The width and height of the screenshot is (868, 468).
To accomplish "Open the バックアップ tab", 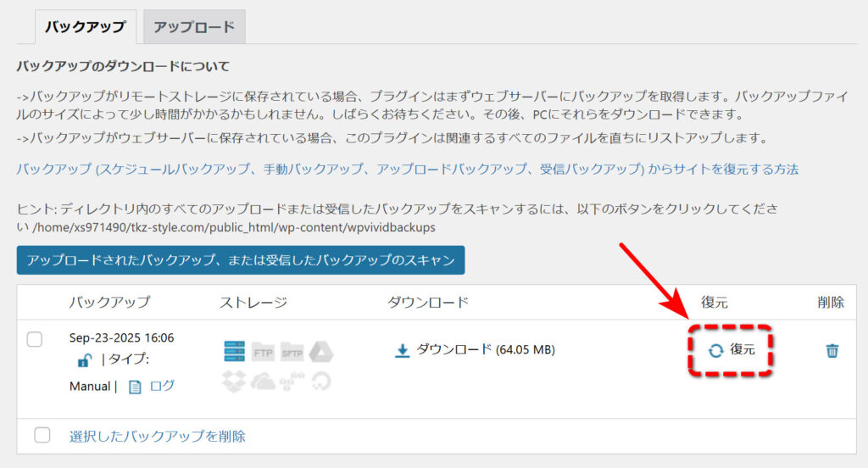I will [84, 26].
